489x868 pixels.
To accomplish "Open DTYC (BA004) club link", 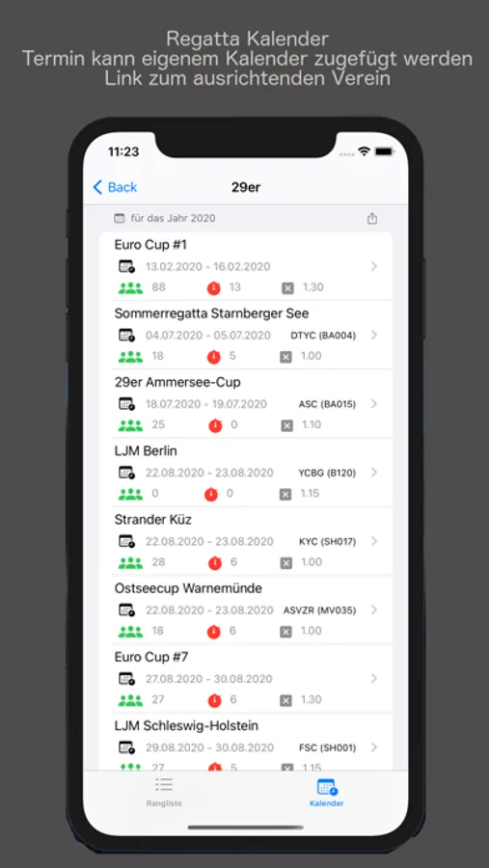I will (323, 336).
